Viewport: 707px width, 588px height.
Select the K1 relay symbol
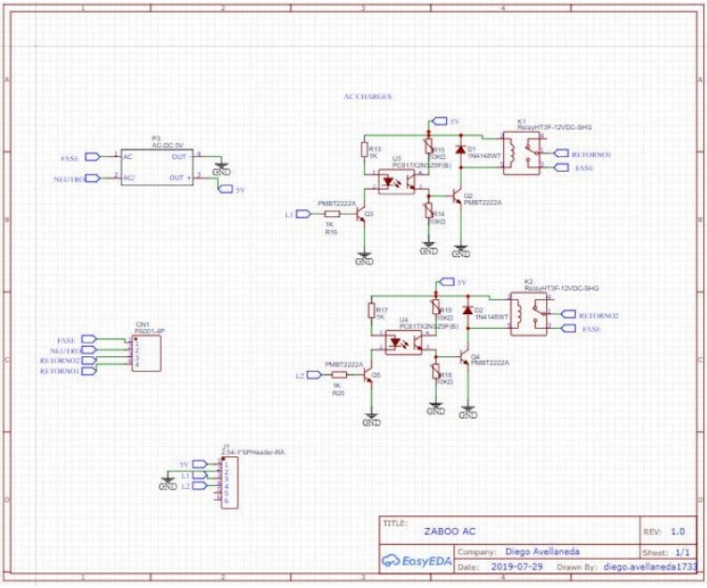pos(525,154)
